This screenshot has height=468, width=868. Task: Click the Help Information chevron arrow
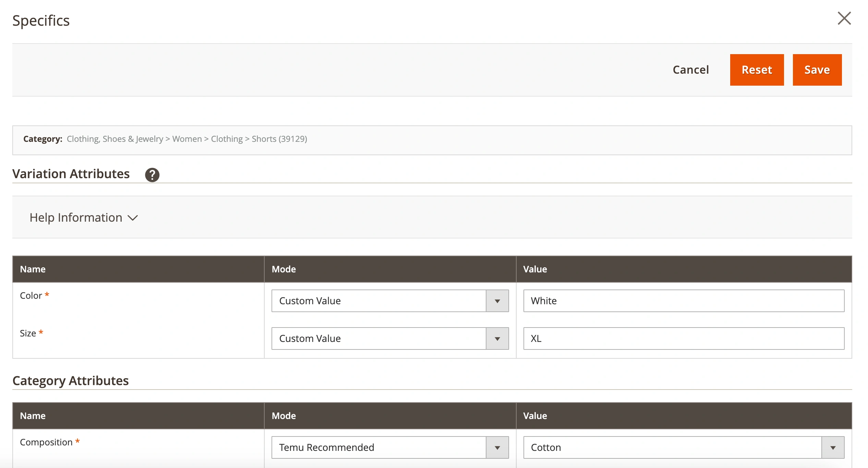pos(133,218)
